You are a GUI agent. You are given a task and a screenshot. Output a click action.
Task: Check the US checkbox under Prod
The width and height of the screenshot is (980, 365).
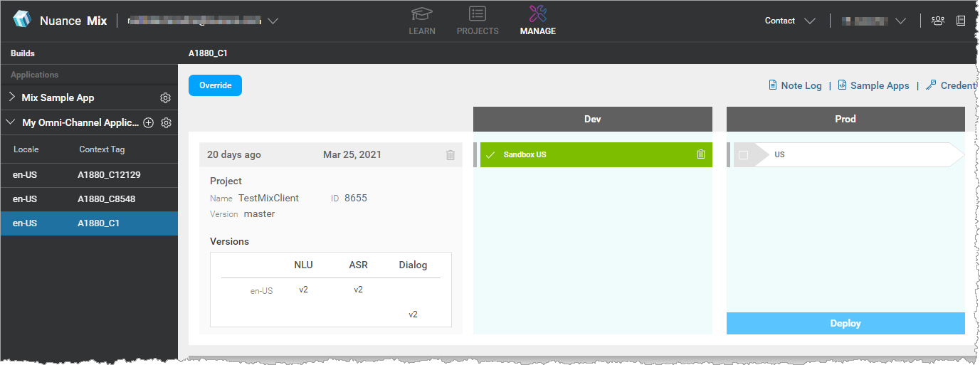click(x=744, y=155)
